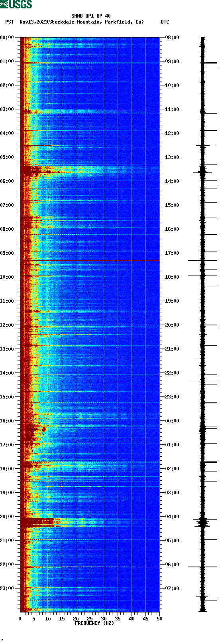Click the 40 Hz frequency tick label

pos(132,619)
